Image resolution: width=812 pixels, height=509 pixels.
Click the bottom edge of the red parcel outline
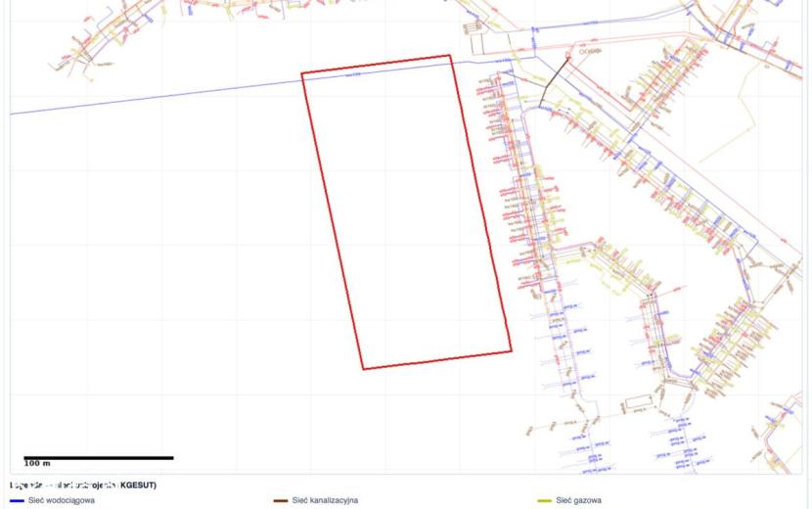coord(437,360)
